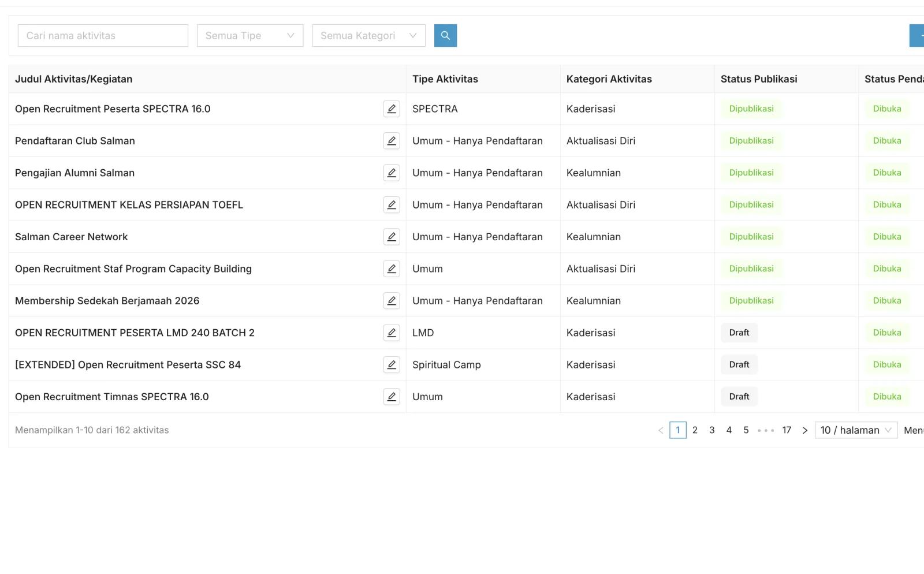Edit Open Recruitment Peserta SPECTRA 16.0 entry

coord(392,109)
